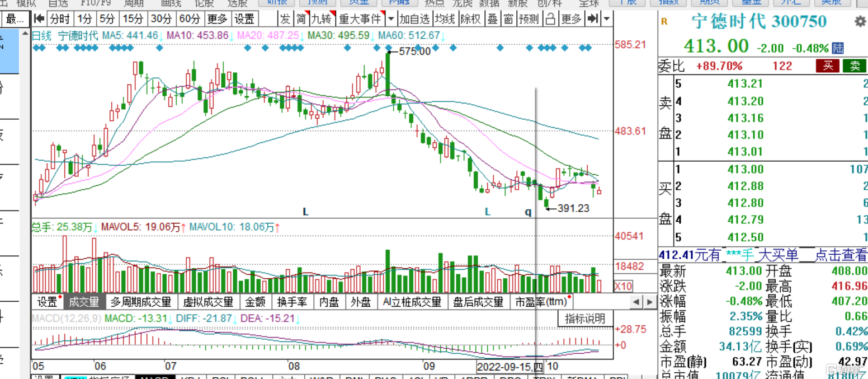This screenshot has height=379, width=868.
Task: Open 更多 options next to lock icon
Action: [x=572, y=19]
